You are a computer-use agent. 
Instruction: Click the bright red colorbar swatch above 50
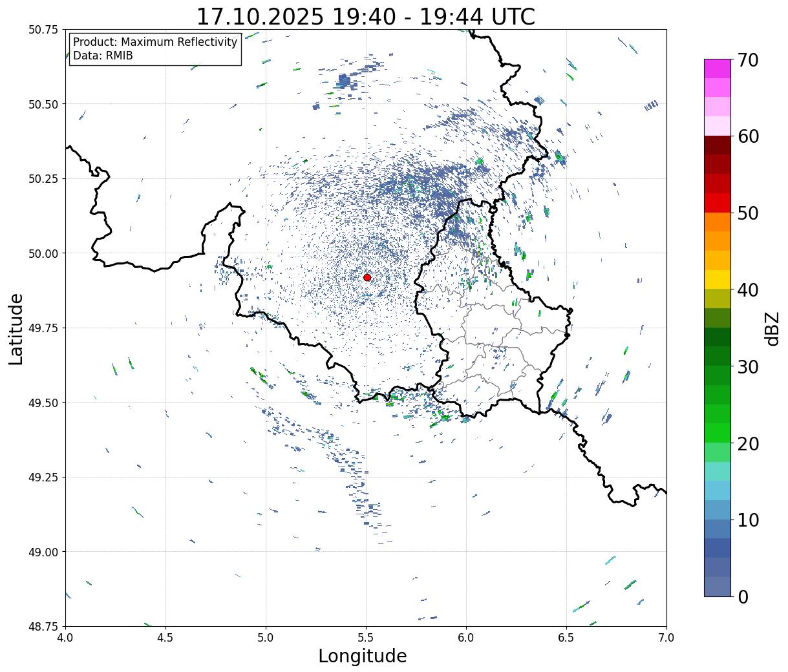coord(718,203)
